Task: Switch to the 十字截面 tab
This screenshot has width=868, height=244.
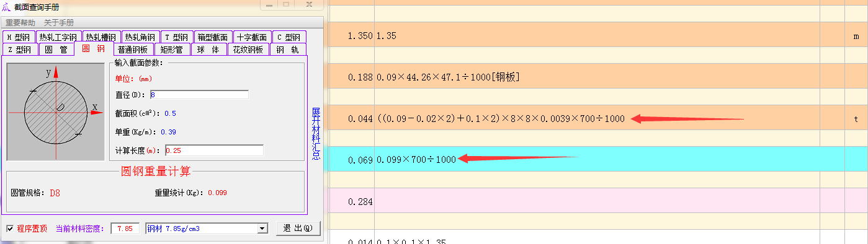Action: pos(252,37)
